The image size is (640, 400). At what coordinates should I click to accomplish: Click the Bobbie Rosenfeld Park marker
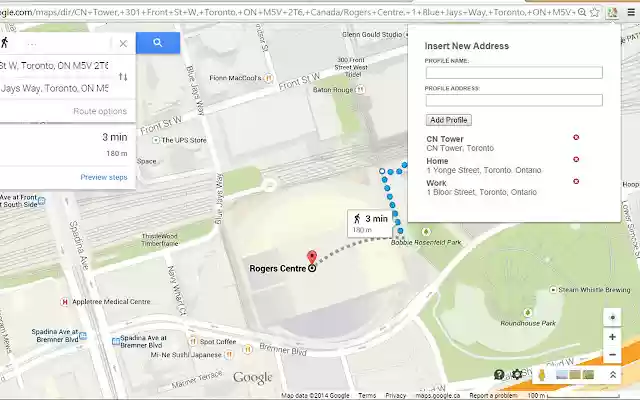coord(426,232)
